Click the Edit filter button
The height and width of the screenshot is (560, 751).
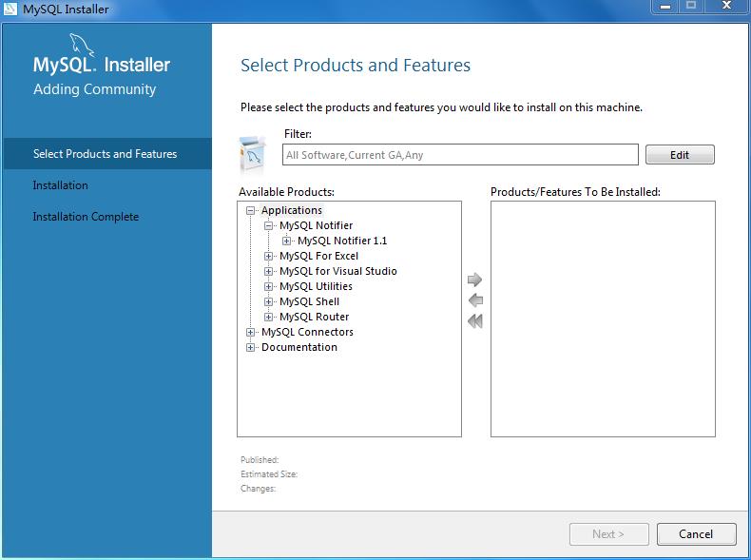[680, 155]
